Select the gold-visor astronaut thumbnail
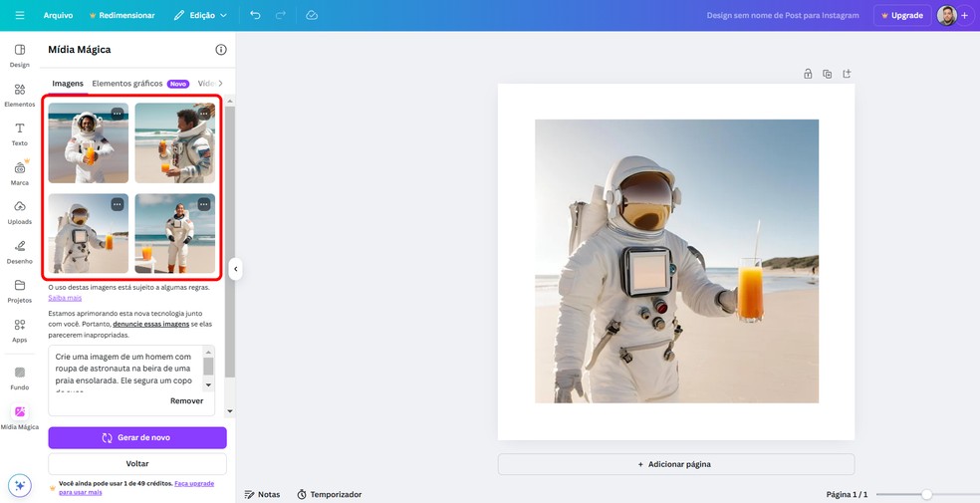 [x=88, y=233]
